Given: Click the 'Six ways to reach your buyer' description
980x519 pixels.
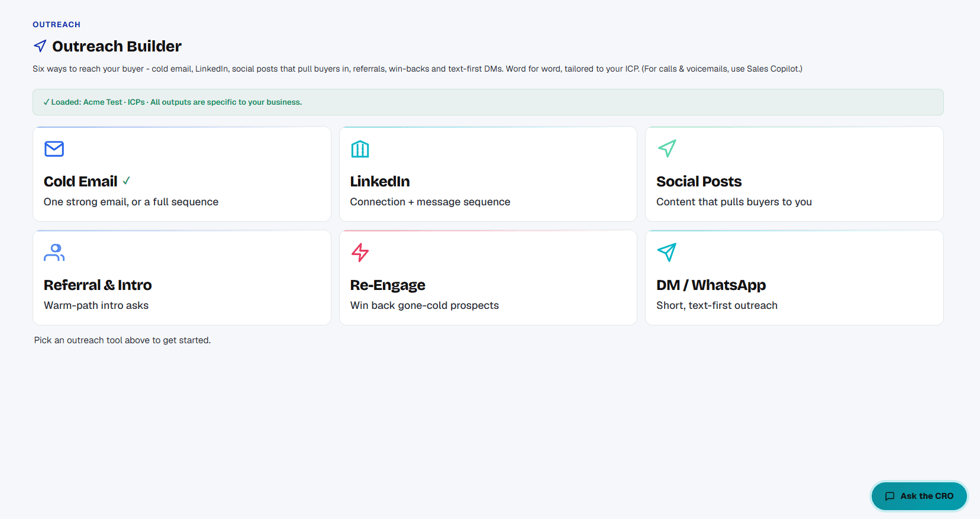Looking at the screenshot, I should tap(417, 69).
